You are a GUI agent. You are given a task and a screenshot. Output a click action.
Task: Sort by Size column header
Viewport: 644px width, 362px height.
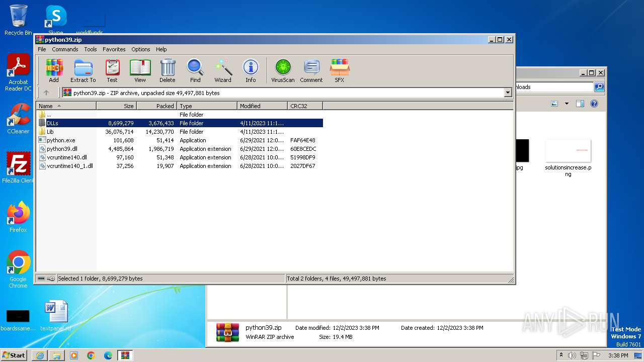click(116, 106)
